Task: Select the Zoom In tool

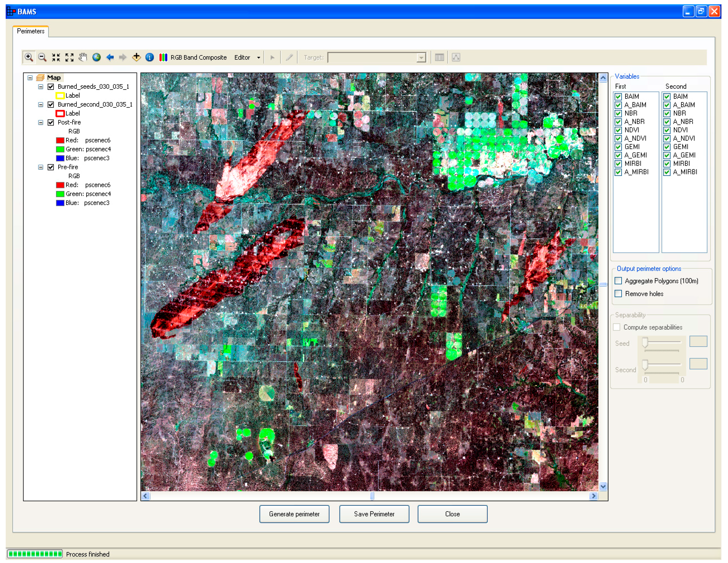Action: pos(29,57)
